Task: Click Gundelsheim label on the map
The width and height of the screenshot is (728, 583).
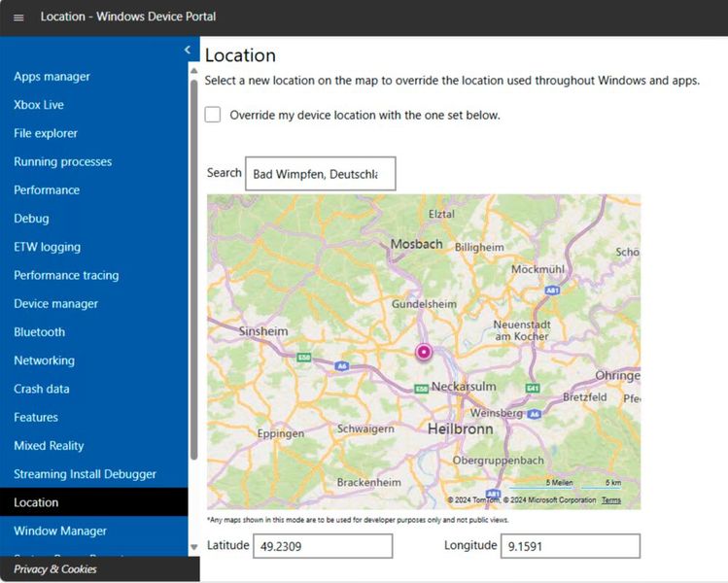Action: (424, 304)
